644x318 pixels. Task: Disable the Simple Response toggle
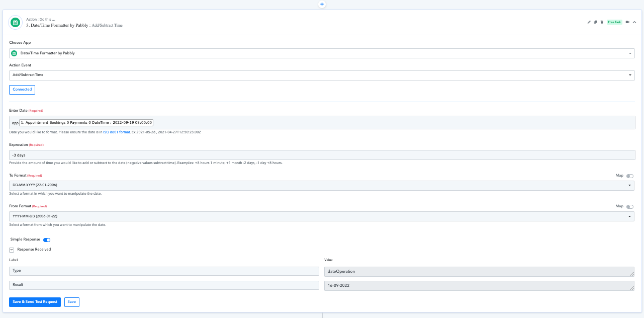(x=47, y=240)
